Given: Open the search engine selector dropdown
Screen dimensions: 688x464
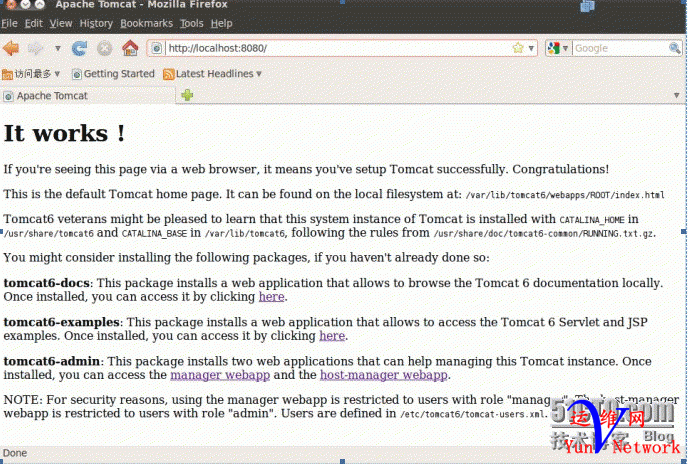Looking at the screenshot, I should (558, 48).
